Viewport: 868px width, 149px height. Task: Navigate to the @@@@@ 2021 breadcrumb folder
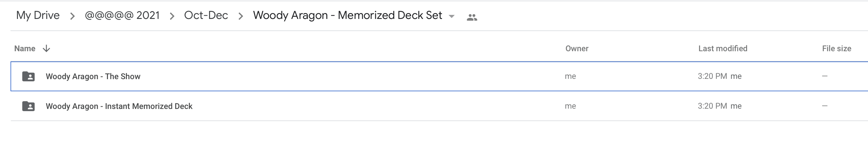[122, 15]
